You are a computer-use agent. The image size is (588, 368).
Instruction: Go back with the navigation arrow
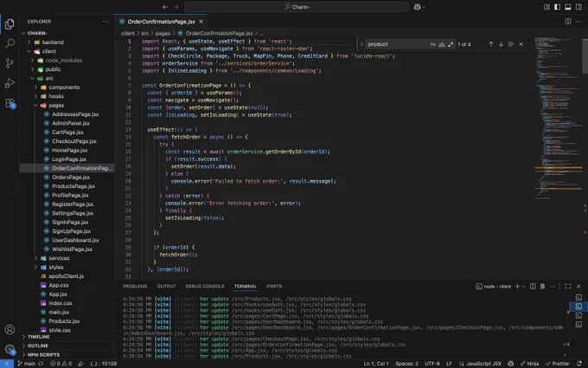tap(165, 7)
